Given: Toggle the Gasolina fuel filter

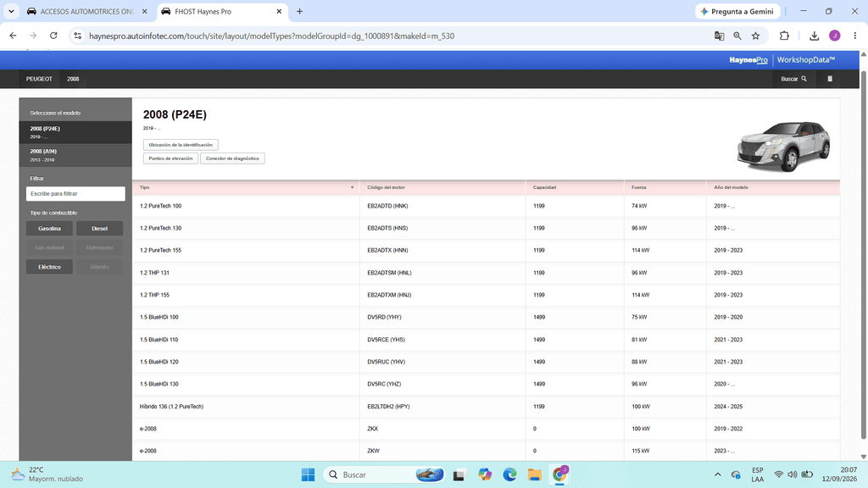Looking at the screenshot, I should (x=49, y=229).
